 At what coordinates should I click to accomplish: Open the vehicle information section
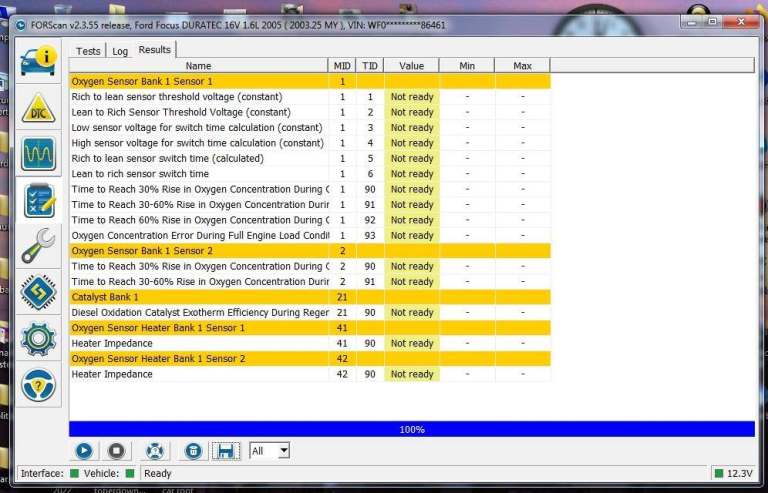38,62
